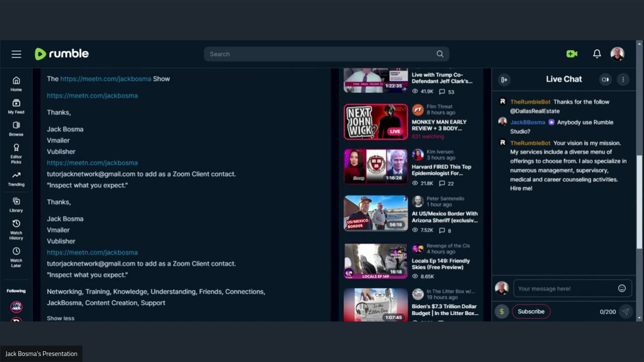Open My Feed in the sidebar

pyautogui.click(x=16, y=107)
